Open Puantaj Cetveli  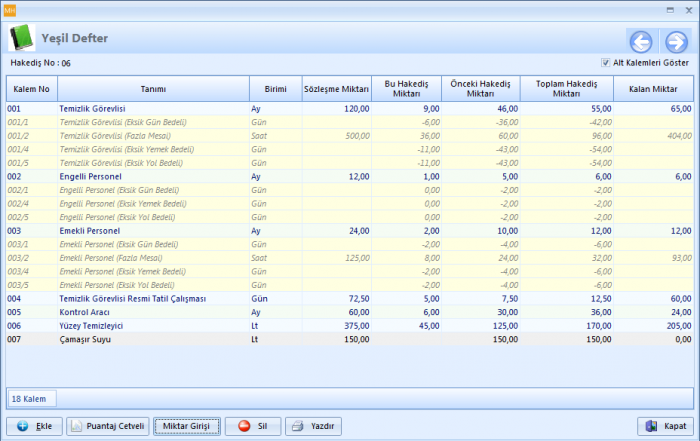[108, 426]
